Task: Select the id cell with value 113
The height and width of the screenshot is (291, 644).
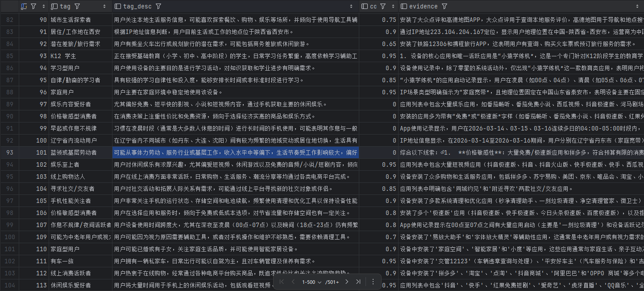Action: 34,285
